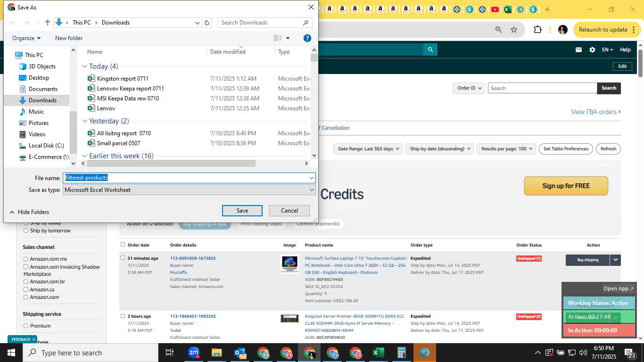Open the Organize menu
This screenshot has height=362, width=644.
[x=26, y=38]
